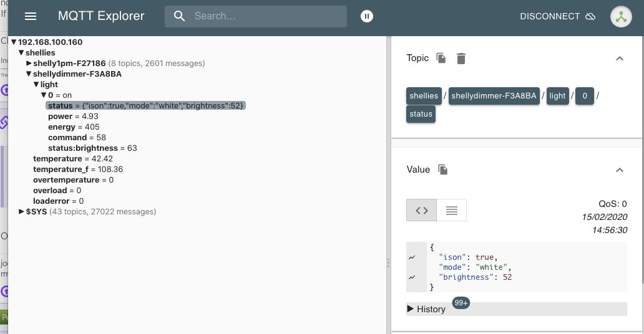Select the status:brightness = 63 topic
Viewport: 644px width, 334px height.
pos(92,148)
